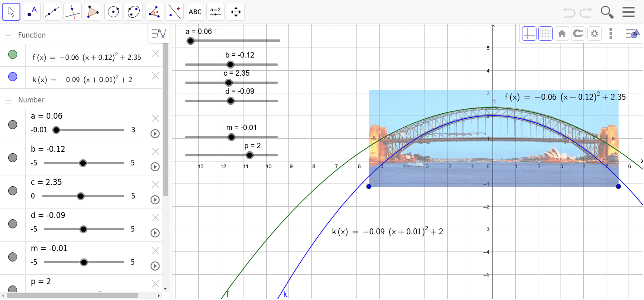Toggle the algebra style bar icon
Viewport: 644px width, 300px height.
(x=159, y=33)
